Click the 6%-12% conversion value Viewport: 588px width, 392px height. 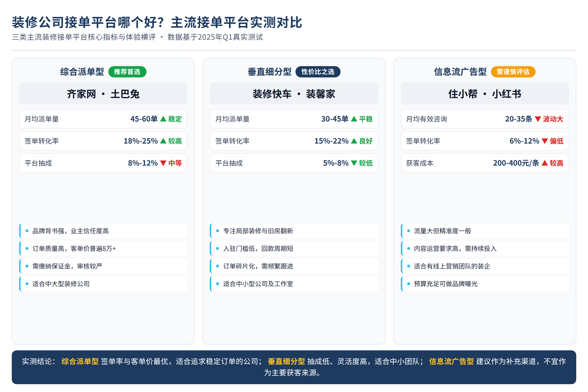(x=524, y=141)
